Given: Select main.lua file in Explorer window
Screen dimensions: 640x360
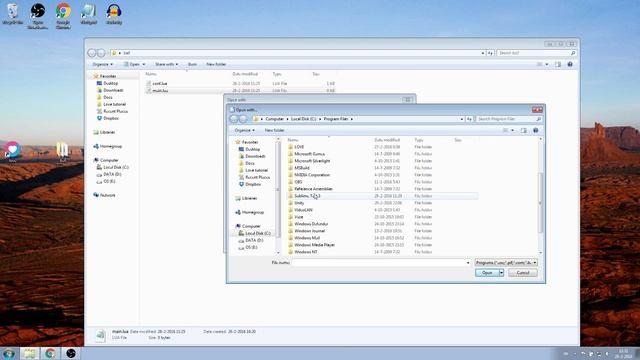Looking at the screenshot, I should (x=160, y=91).
